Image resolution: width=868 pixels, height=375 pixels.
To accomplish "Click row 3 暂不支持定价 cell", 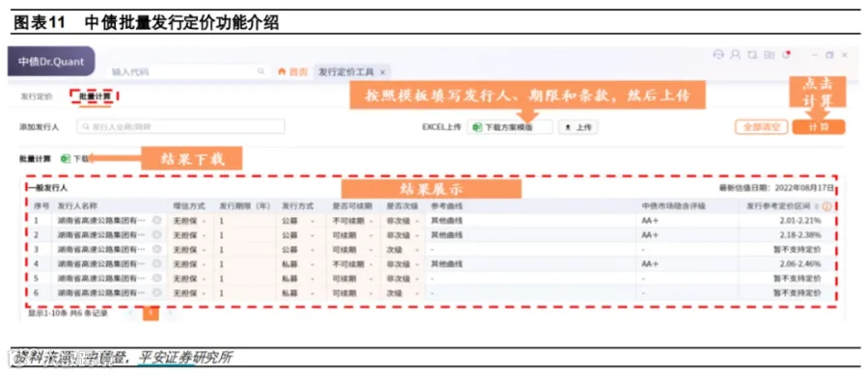I will (x=798, y=250).
